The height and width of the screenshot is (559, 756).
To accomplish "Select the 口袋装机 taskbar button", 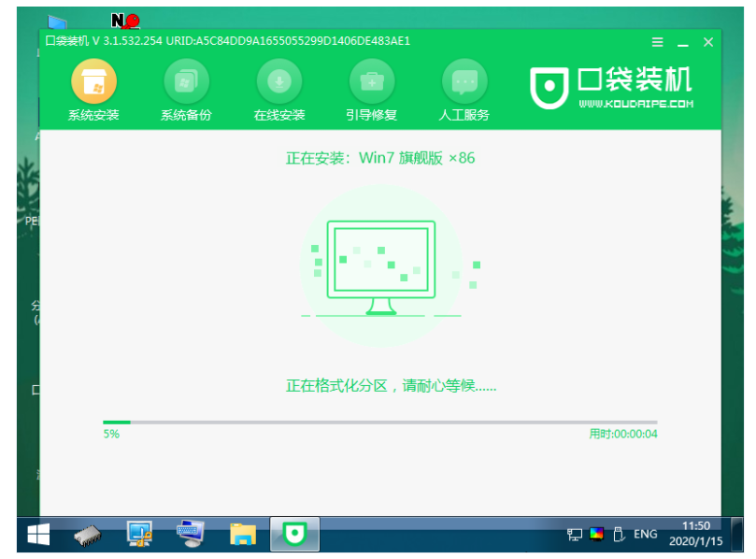I will 294,534.
